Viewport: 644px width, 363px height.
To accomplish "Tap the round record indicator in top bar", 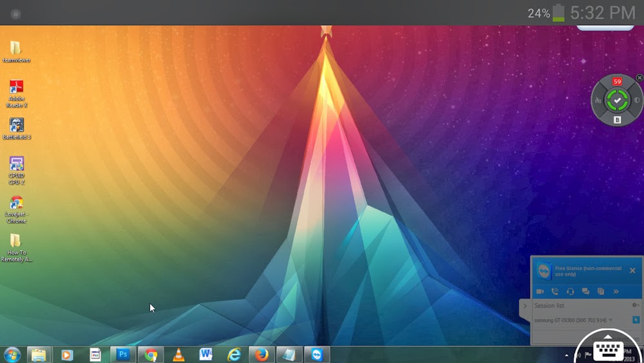I will pyautogui.click(x=15, y=14).
